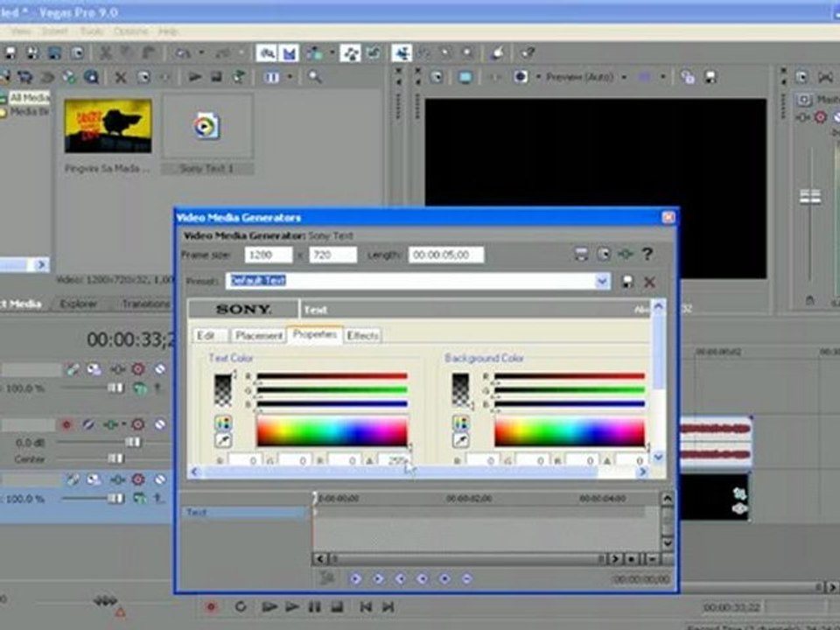Click the Cut toolbar icon
Viewport: 840px width, 630px height.
click(x=106, y=53)
